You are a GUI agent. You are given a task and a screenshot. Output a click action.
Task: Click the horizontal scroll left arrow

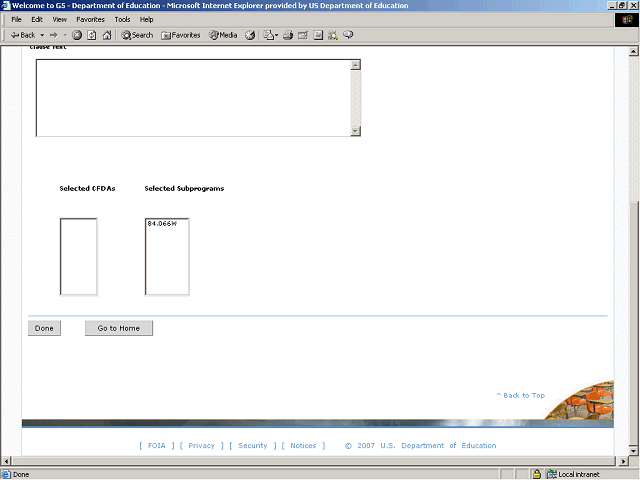[6, 461]
